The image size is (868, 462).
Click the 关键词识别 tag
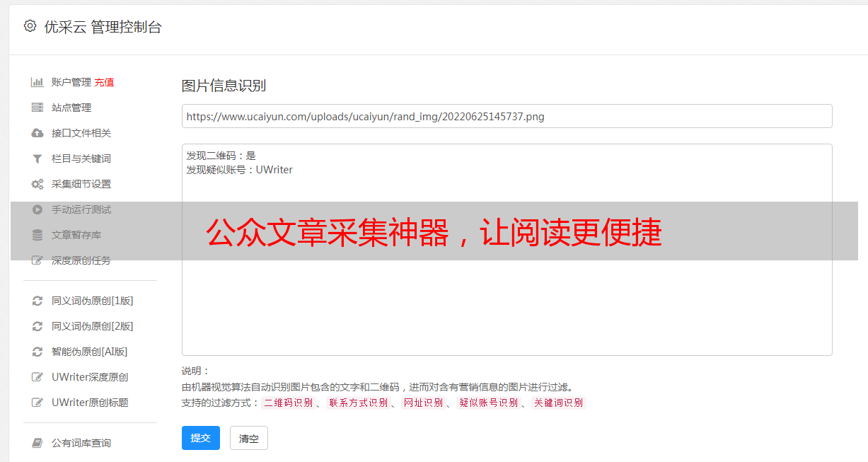[x=559, y=403]
